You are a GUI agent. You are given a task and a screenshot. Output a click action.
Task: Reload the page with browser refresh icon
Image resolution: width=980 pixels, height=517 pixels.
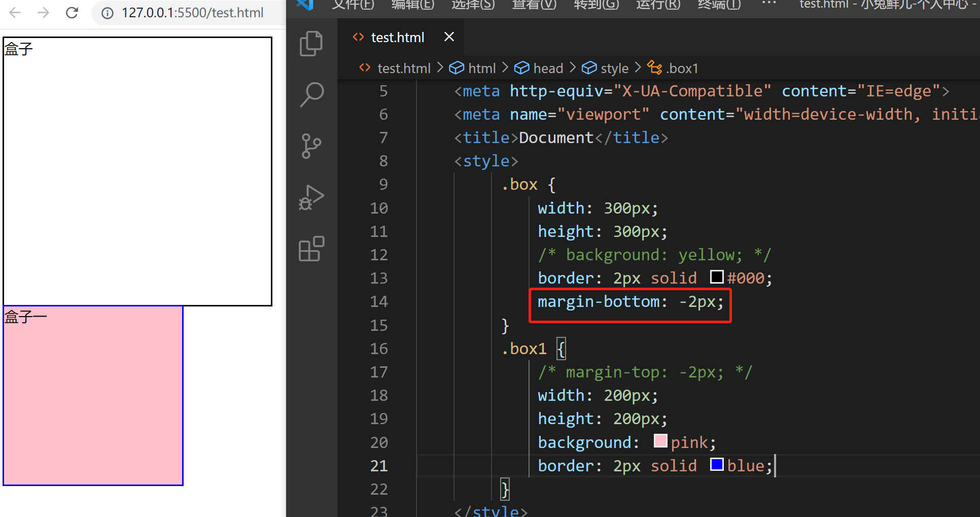[x=72, y=13]
